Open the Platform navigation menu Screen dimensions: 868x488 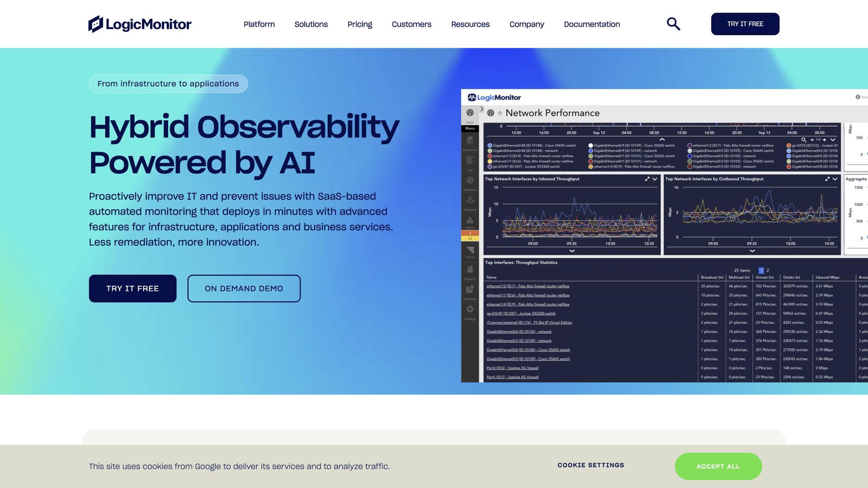click(x=259, y=24)
